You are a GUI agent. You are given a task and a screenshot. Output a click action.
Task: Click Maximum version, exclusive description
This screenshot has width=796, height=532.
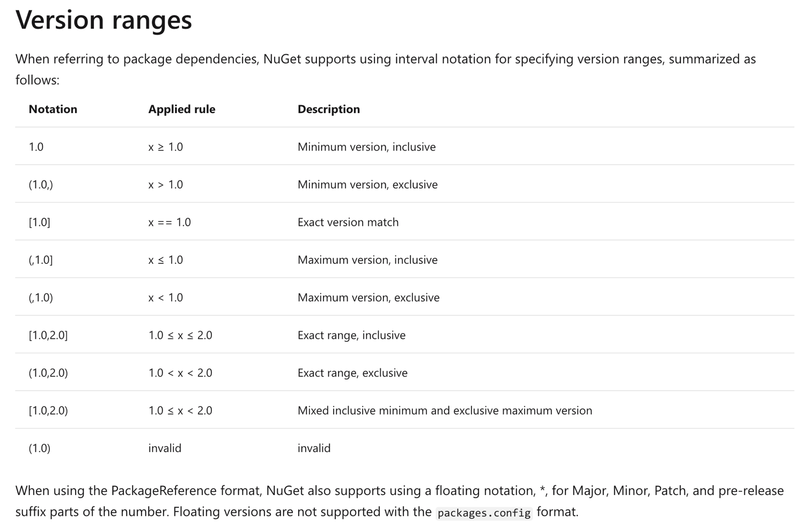click(368, 298)
